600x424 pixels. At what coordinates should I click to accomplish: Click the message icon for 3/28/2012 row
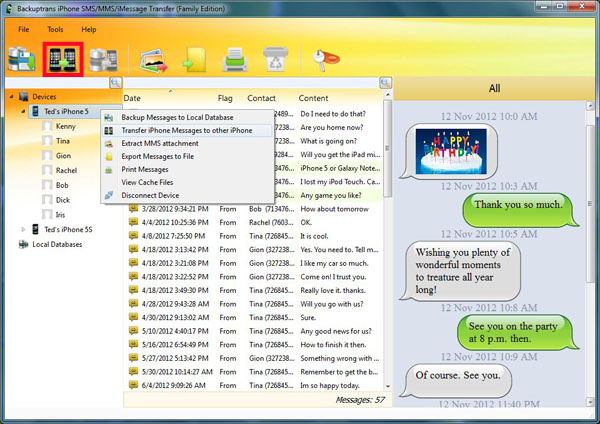133,209
